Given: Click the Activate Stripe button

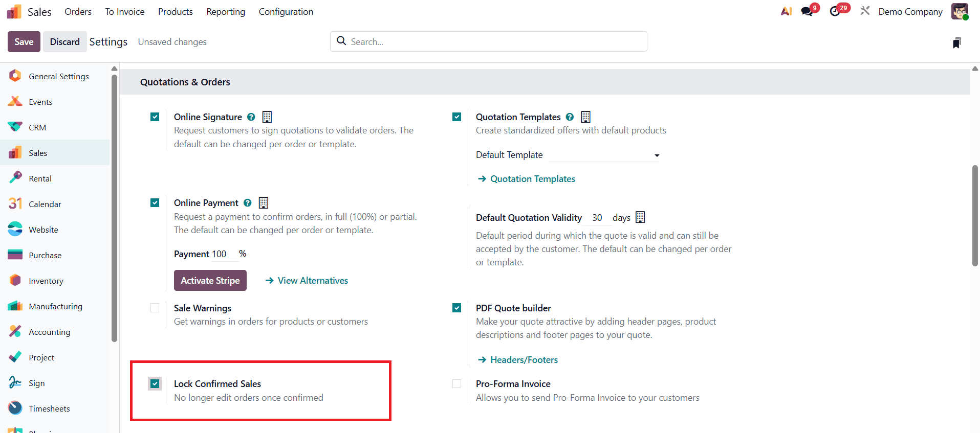Looking at the screenshot, I should pos(210,281).
